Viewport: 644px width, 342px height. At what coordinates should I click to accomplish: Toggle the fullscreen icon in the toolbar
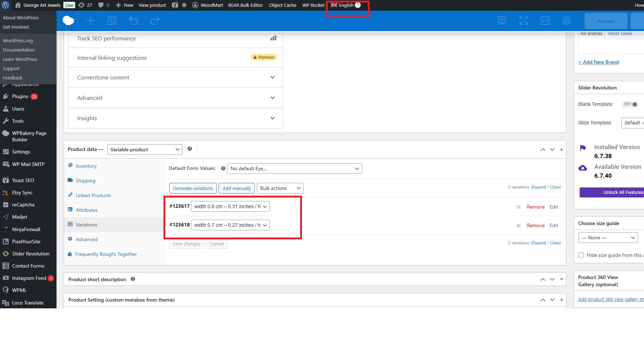point(523,21)
